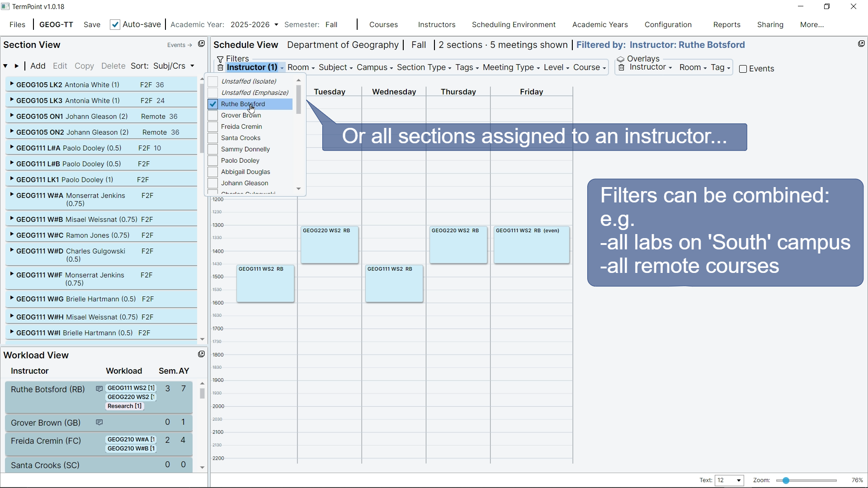The height and width of the screenshot is (488, 868).
Task: Adjust the Zoom slider handle
Action: coord(786,481)
